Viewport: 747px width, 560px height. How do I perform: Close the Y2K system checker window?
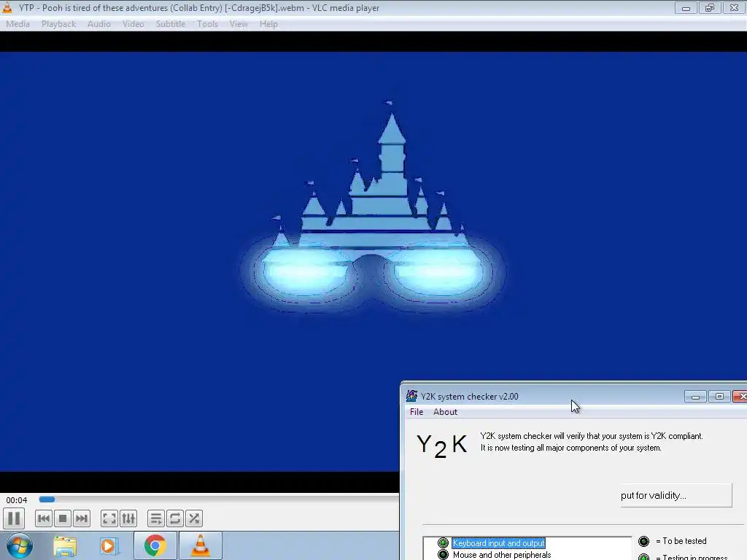point(740,396)
